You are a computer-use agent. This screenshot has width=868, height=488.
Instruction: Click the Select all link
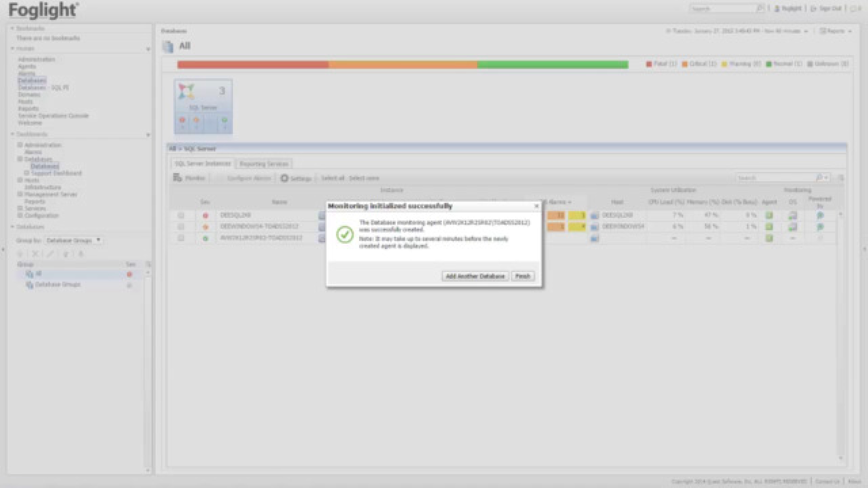(x=333, y=178)
